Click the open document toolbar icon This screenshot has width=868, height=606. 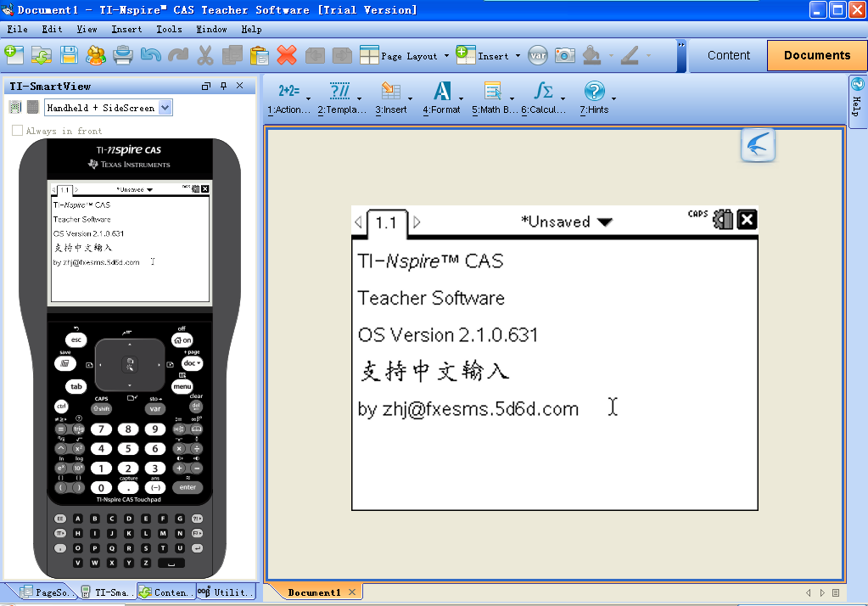click(x=42, y=55)
